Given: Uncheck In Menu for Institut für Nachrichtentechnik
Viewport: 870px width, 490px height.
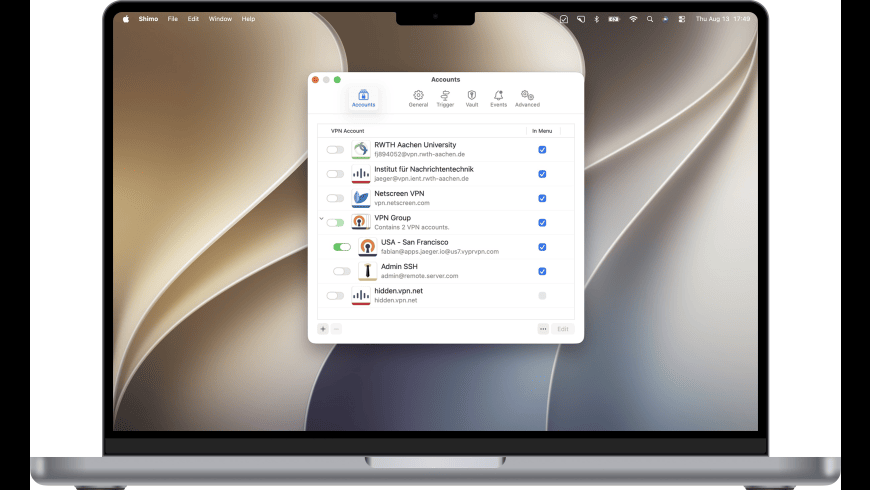Looking at the screenshot, I should (x=542, y=174).
